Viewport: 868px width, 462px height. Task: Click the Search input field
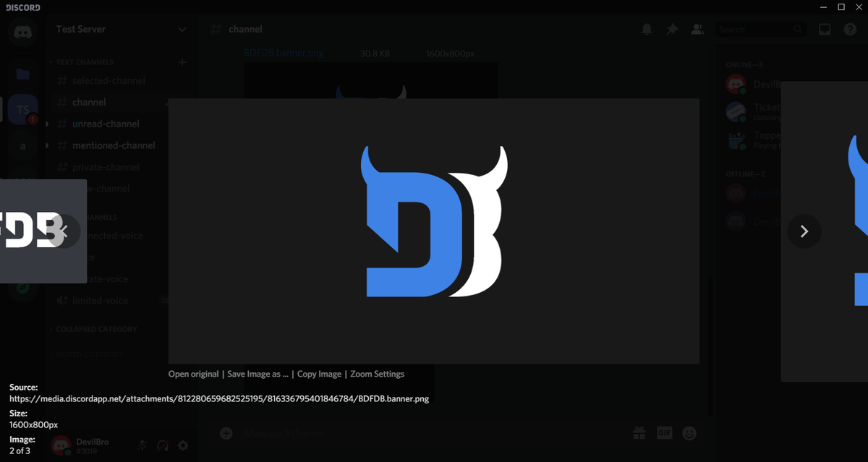point(761,30)
